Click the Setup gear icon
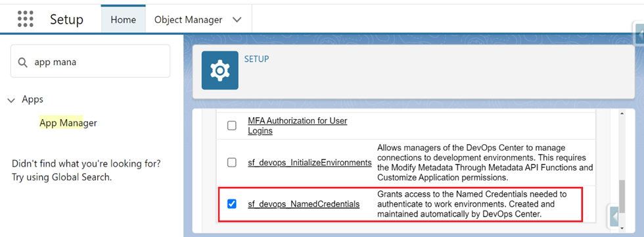The image size is (644, 237). point(219,70)
